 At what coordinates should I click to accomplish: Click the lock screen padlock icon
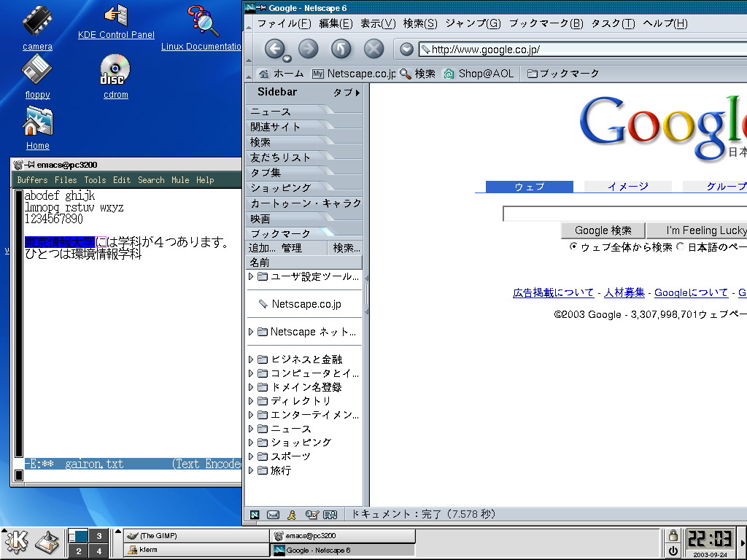tap(673, 535)
